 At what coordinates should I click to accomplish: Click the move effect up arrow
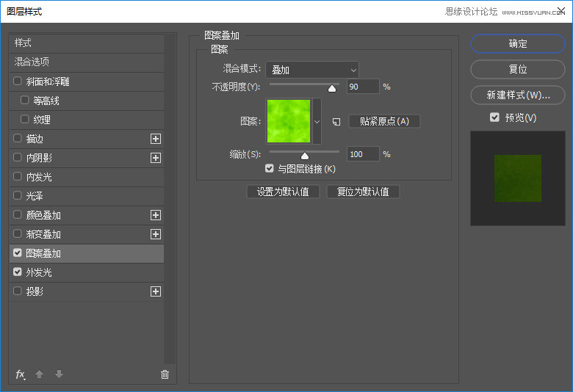39,374
